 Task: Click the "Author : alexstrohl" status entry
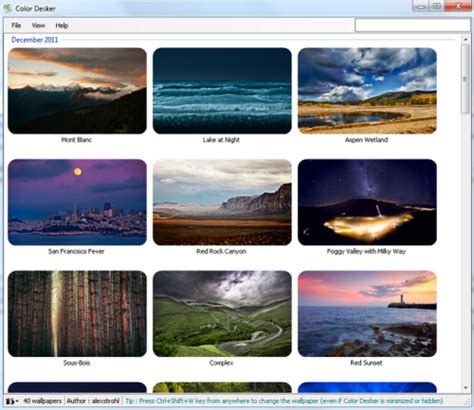pos(93,401)
